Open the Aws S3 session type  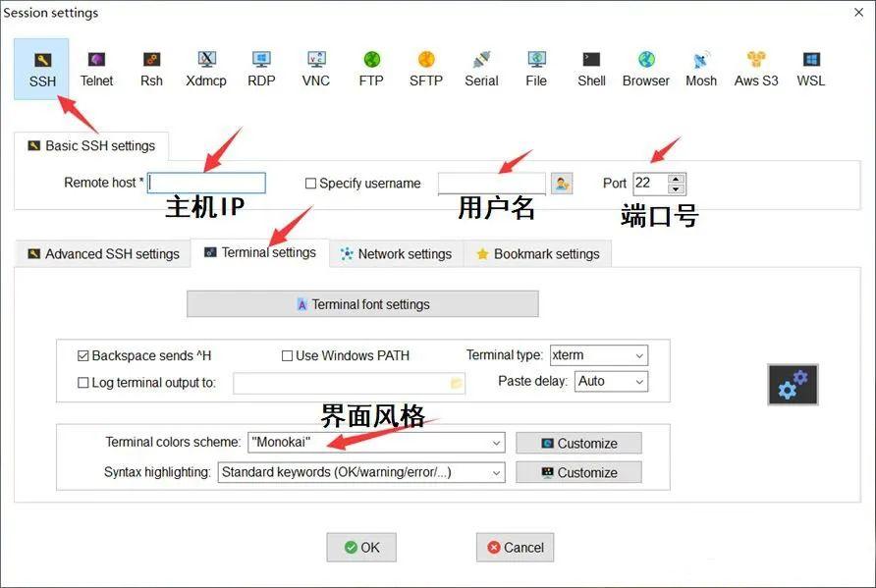point(755,66)
